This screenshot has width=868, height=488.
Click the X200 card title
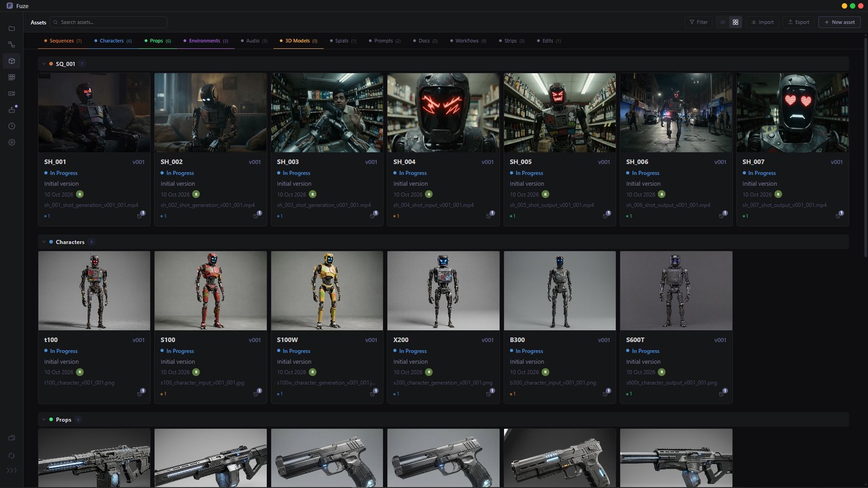[x=401, y=340]
